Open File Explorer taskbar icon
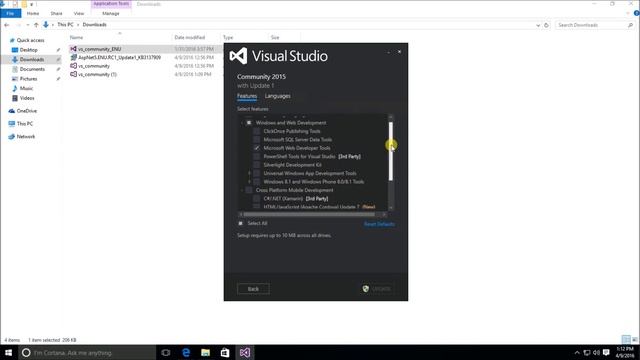This screenshot has height=360, width=640. [x=205, y=353]
